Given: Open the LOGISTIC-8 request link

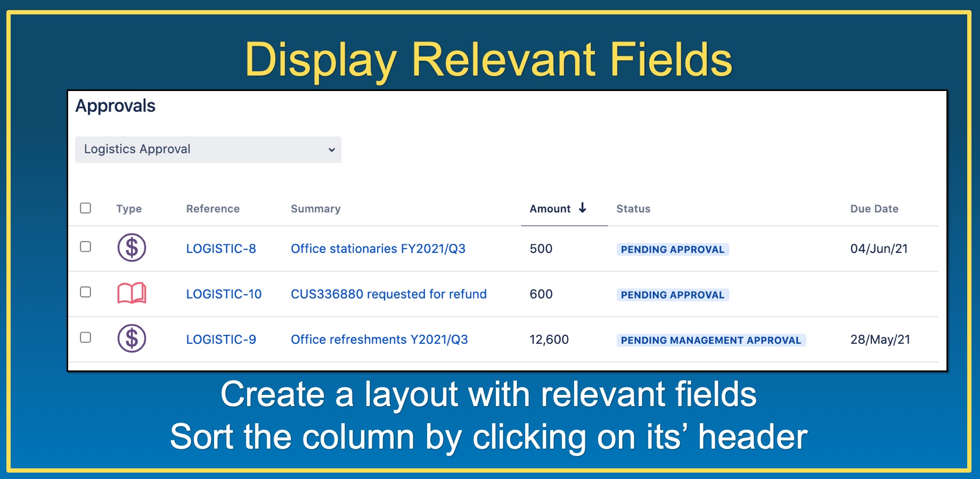Looking at the screenshot, I should pyautogui.click(x=222, y=248).
